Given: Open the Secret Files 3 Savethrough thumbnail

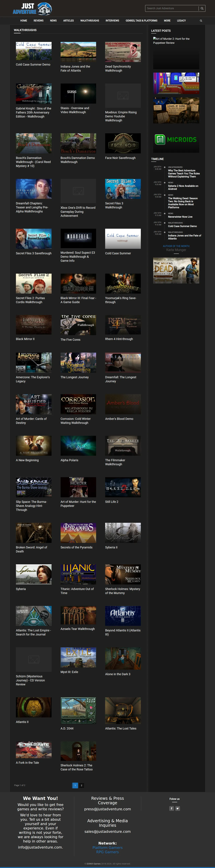Looking at the screenshot, I should pyautogui.click(x=34, y=239).
